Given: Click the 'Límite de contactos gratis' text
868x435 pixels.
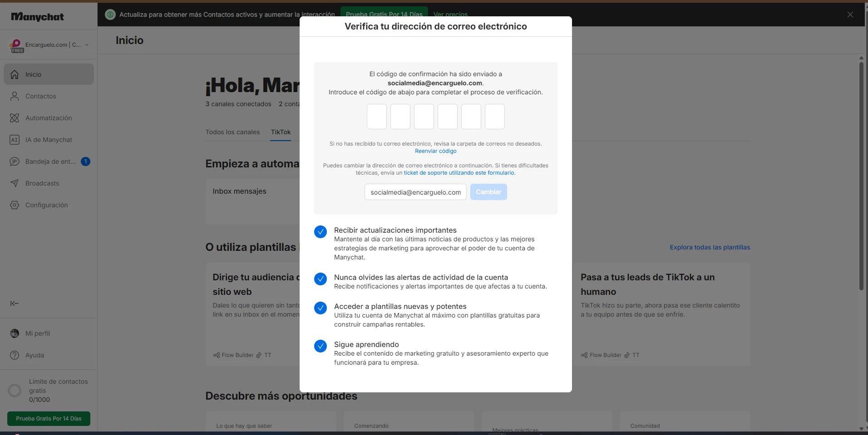Looking at the screenshot, I should pyautogui.click(x=59, y=386).
